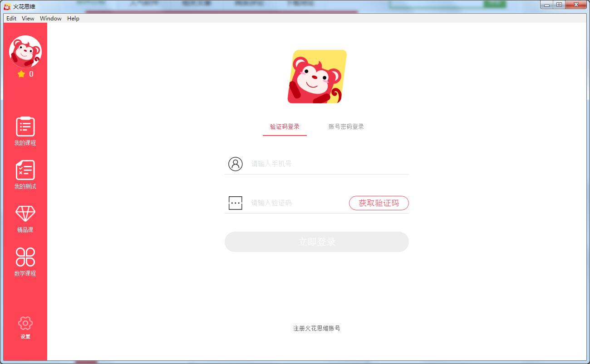This screenshot has width=590, height=364.
Task: Click the 获取验证码 button
Action: pos(379,203)
